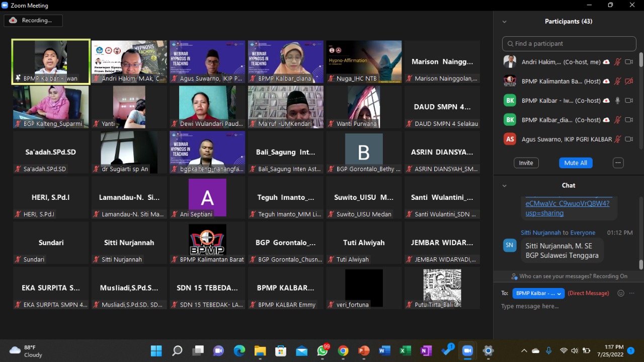Open the chat recipient dropdown BPMP Kalbar
Viewport: 644px width, 362px height.
(x=538, y=293)
